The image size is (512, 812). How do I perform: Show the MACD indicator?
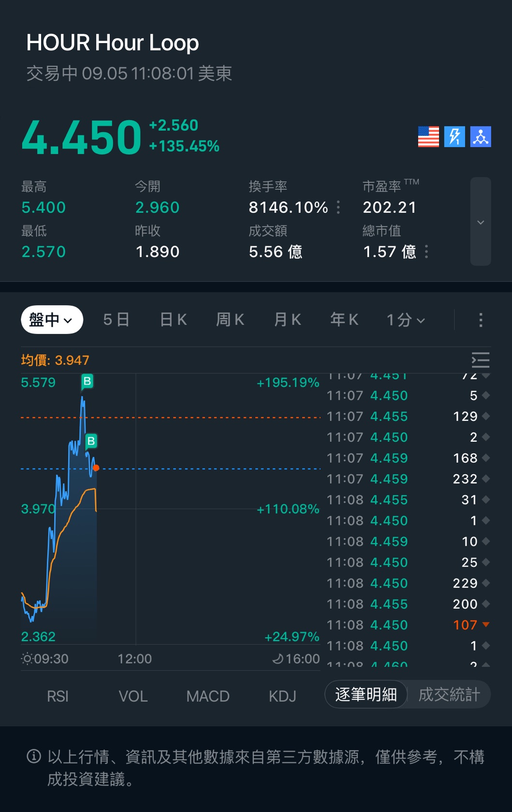coord(208,696)
